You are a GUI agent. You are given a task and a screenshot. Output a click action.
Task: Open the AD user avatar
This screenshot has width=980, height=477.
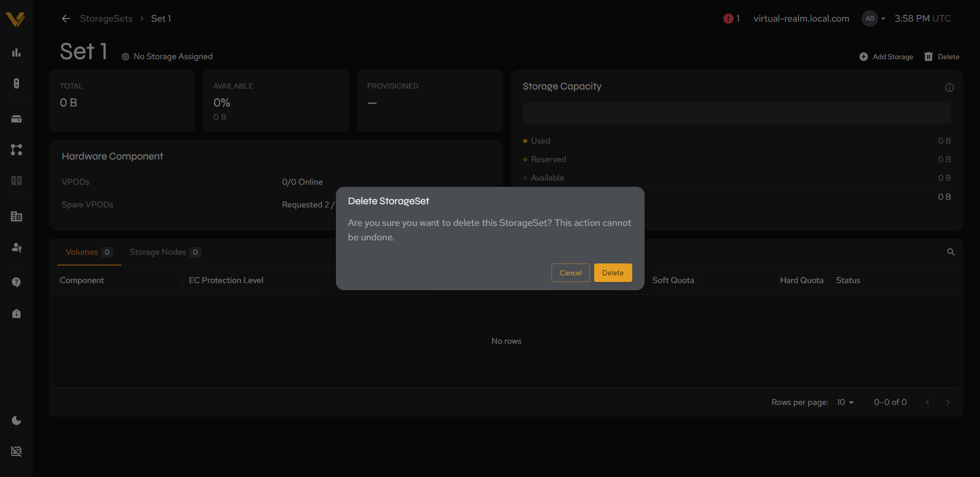870,19
